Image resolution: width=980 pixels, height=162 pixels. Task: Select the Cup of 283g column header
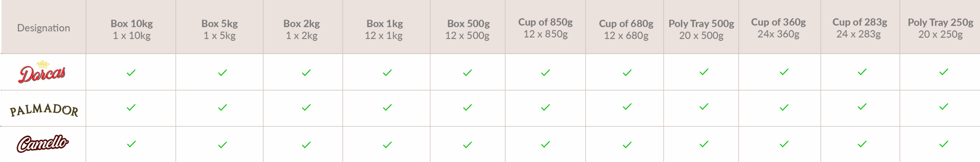[x=860, y=28]
